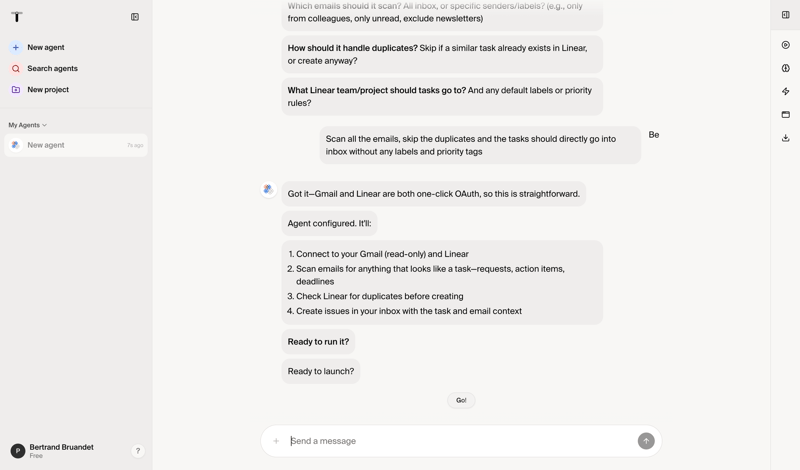Open Search agents
The width and height of the screenshot is (800, 470).
pyautogui.click(x=52, y=69)
